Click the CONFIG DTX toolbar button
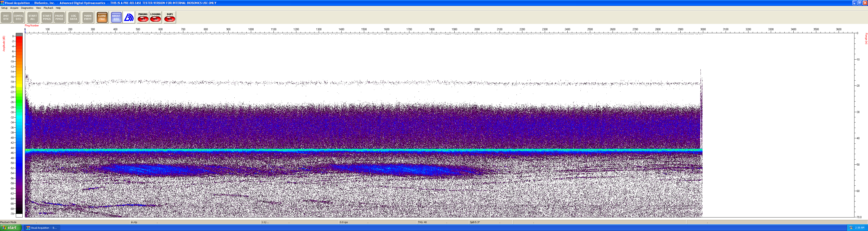The image size is (868, 231). [19, 18]
